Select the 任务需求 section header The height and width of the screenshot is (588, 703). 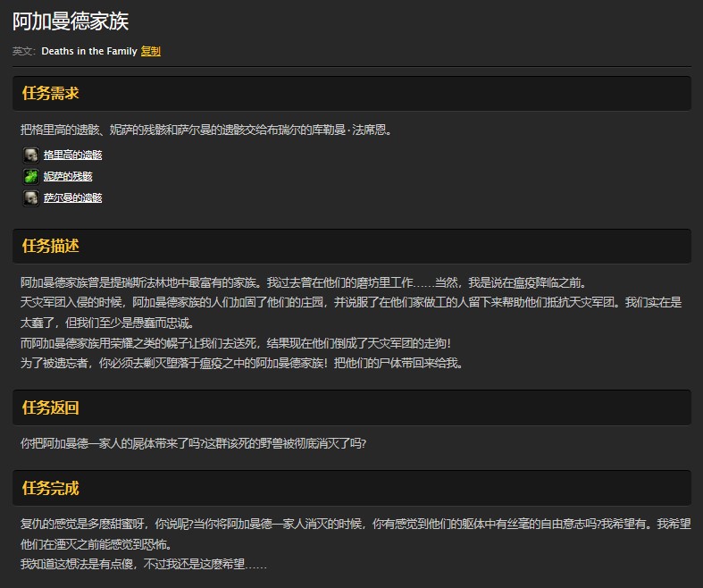(50, 93)
